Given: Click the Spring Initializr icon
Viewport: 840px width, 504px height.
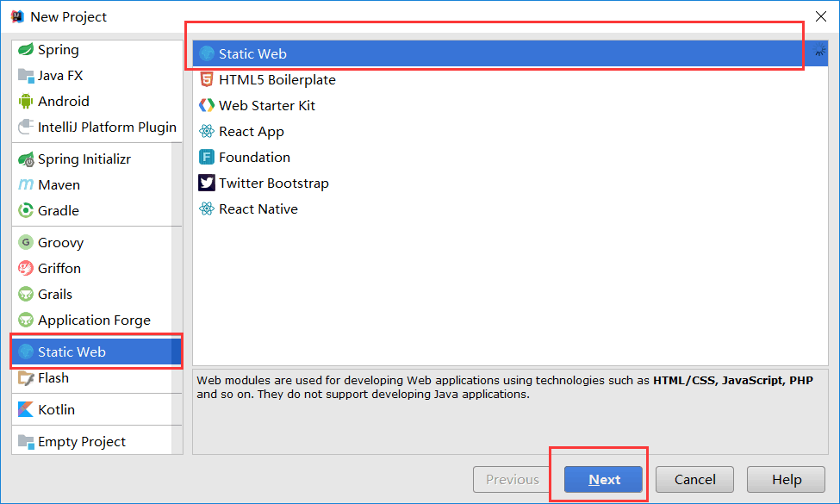Looking at the screenshot, I should pos(26,159).
